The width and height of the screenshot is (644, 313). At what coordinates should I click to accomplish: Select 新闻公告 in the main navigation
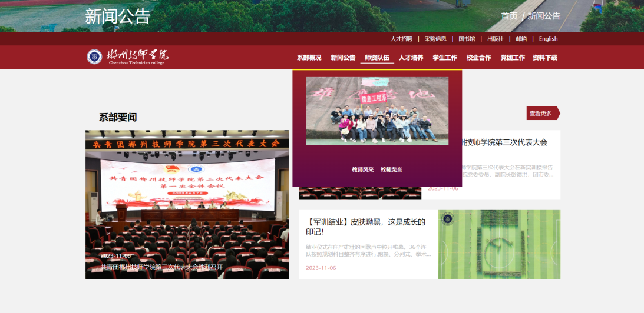click(x=343, y=58)
